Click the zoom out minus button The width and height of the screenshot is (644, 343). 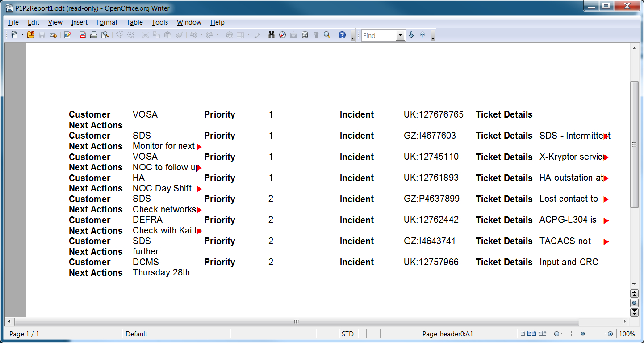(x=556, y=334)
